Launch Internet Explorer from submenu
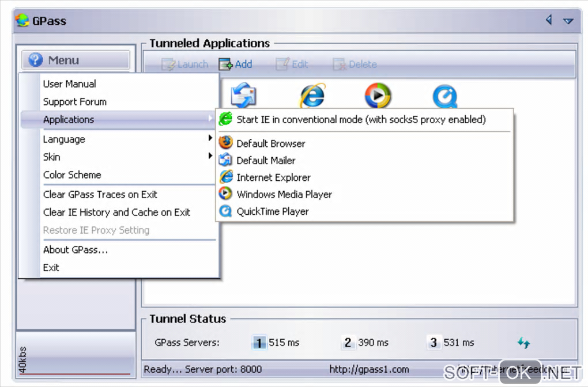Viewport: 588px width, 387px height. point(273,177)
